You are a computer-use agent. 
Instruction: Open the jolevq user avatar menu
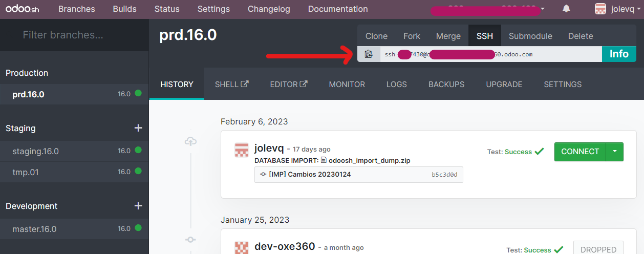point(600,9)
